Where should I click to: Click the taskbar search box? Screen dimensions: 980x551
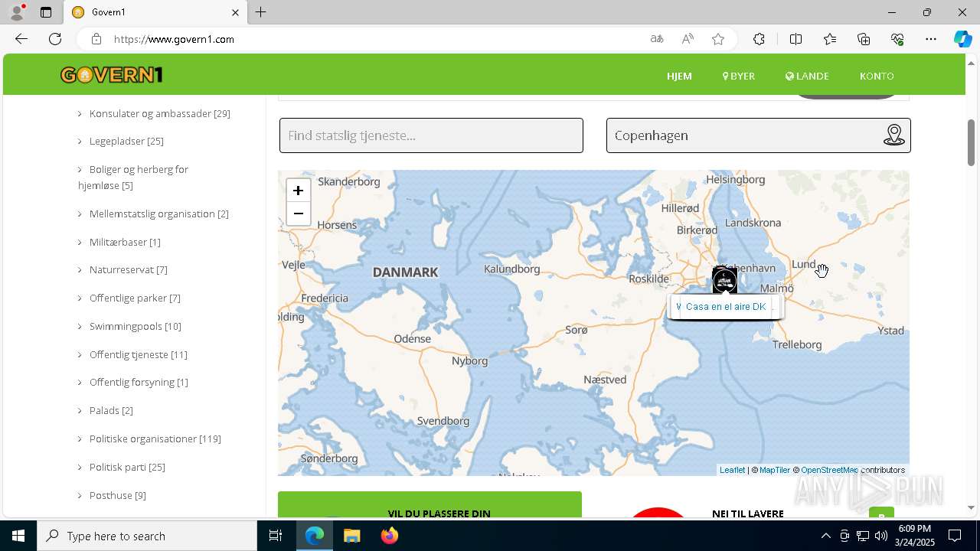[147, 536]
